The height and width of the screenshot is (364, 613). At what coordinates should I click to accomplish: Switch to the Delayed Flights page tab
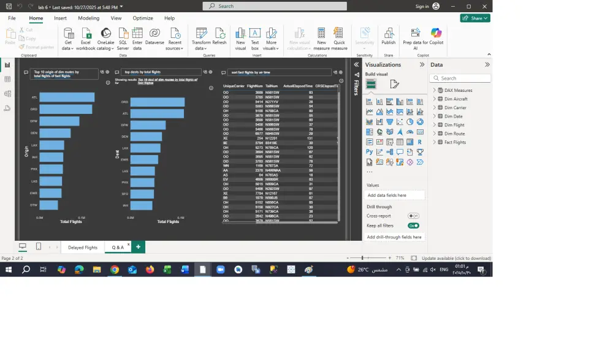coord(83,247)
